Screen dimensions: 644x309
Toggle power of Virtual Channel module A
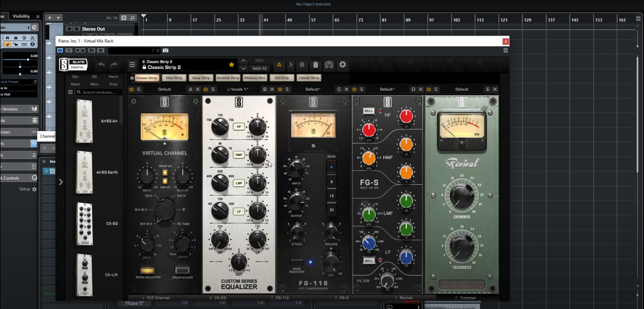131,89
